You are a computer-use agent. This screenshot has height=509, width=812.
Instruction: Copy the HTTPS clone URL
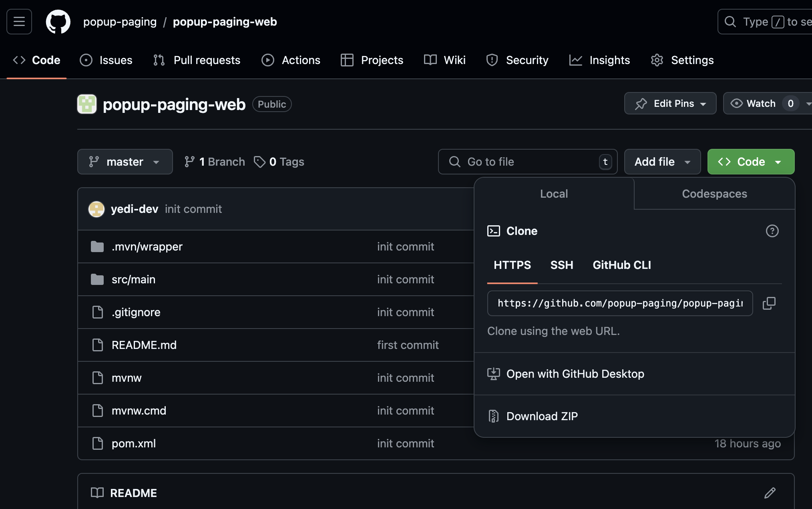tap(769, 303)
